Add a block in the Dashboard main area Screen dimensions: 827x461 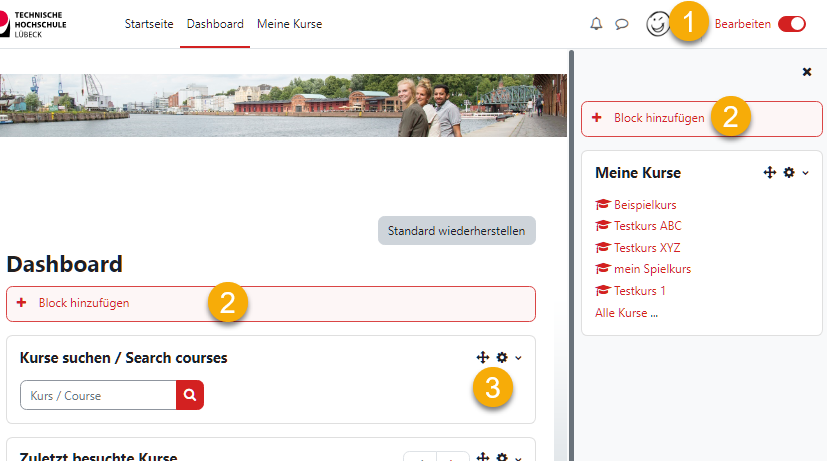[271, 304]
